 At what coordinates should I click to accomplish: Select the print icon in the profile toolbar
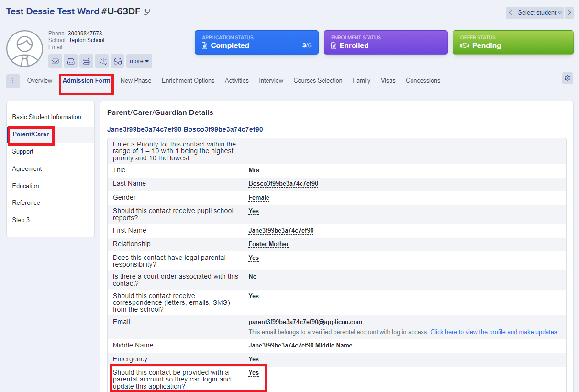[x=86, y=61]
